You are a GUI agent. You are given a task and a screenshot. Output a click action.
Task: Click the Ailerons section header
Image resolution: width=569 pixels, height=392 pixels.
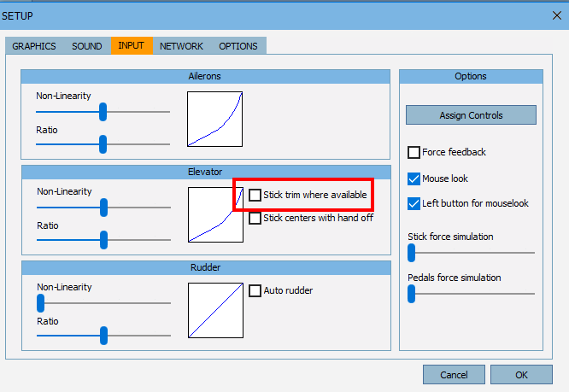205,77
